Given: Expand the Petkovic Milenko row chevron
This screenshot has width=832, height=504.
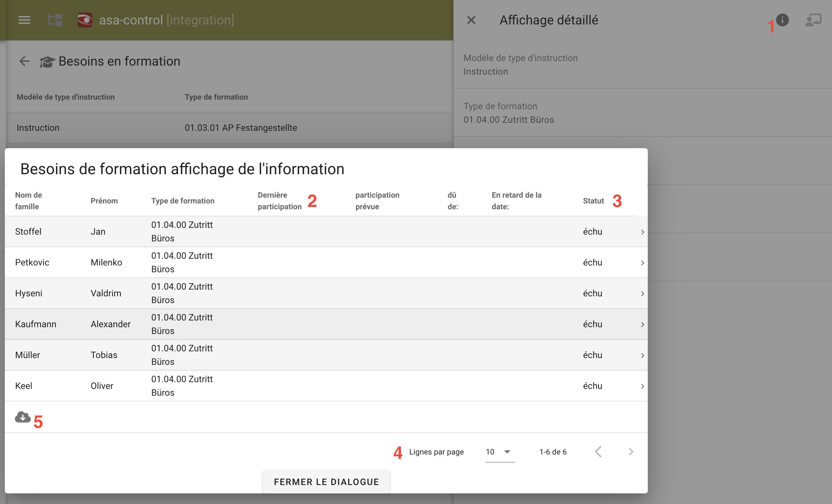Looking at the screenshot, I should tap(642, 263).
